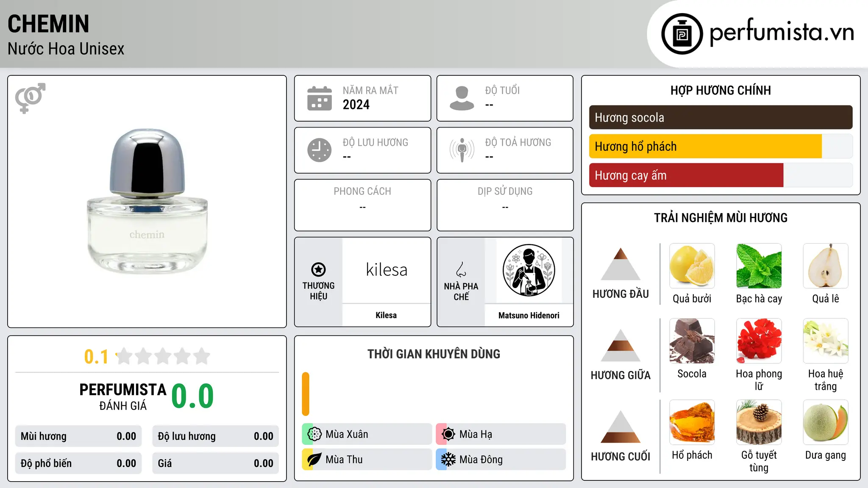The height and width of the screenshot is (488, 868).
Task: Select the Mùa Đông season label
Action: 481,460
